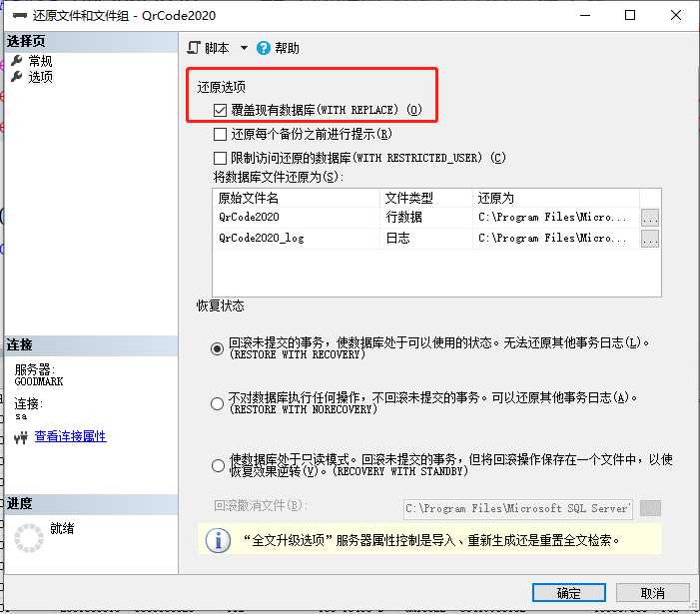Toggle 覆盖现有数据库 (WITH REPLACE) checkbox

pos(220,110)
